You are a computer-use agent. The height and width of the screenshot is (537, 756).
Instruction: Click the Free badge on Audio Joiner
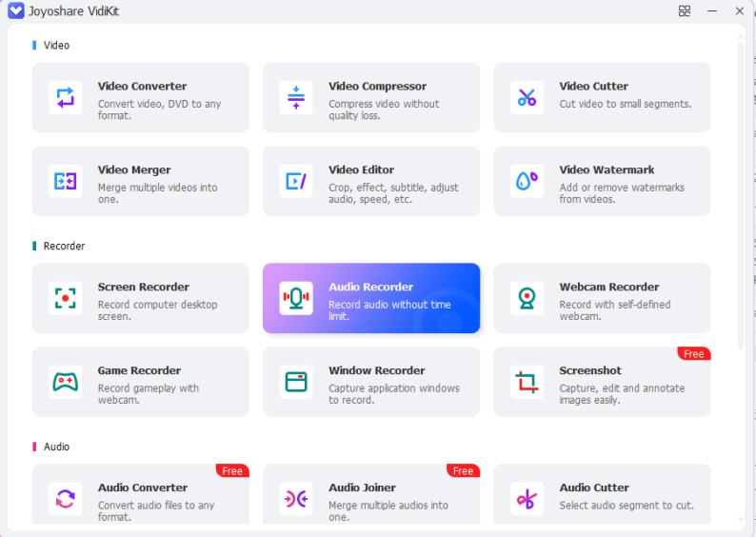click(464, 471)
